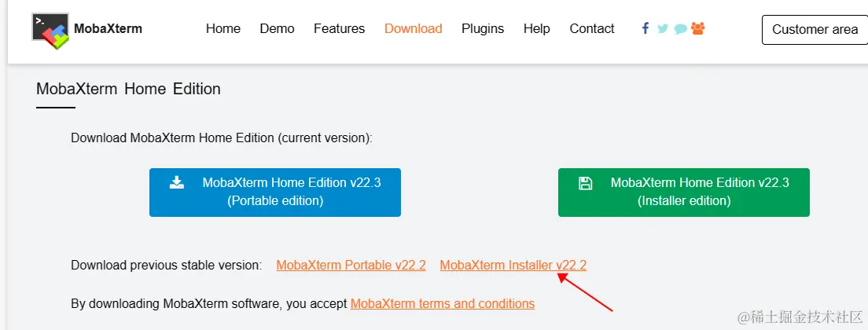Screen dimensions: 868x330
Task: Open the Facebook social icon
Action: (645, 28)
